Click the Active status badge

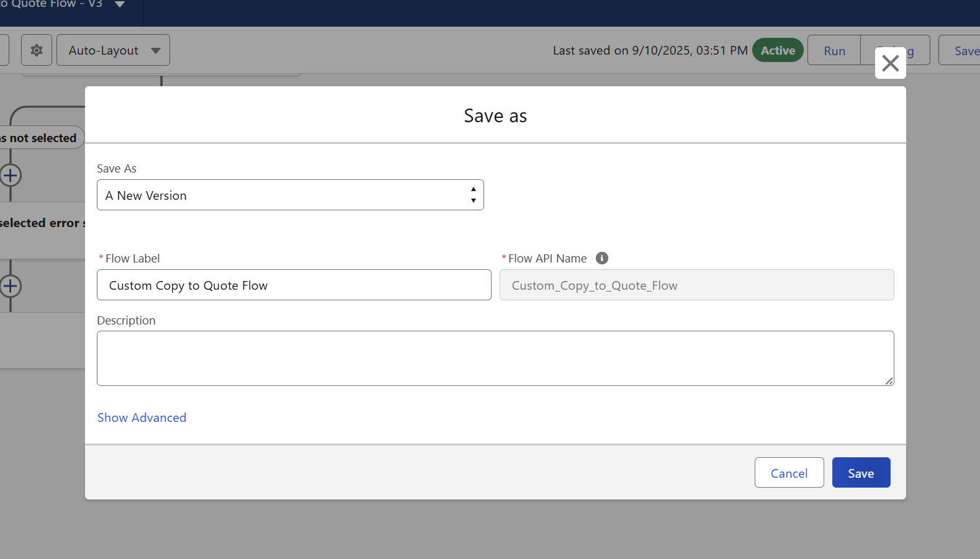[778, 50]
